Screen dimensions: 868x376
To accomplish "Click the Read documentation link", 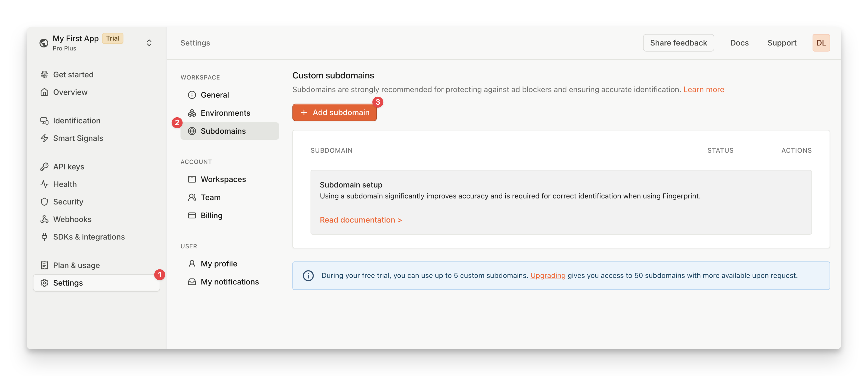I will [x=360, y=220].
